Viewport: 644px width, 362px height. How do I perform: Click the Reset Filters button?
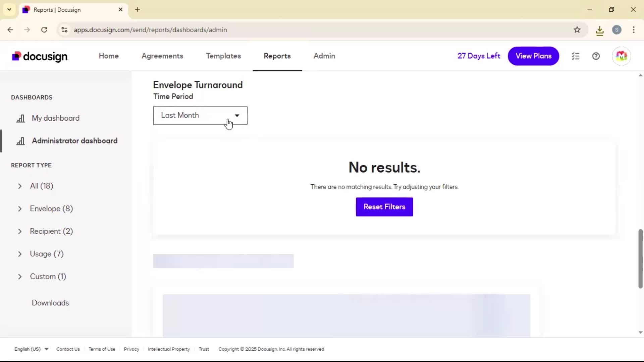tap(384, 207)
